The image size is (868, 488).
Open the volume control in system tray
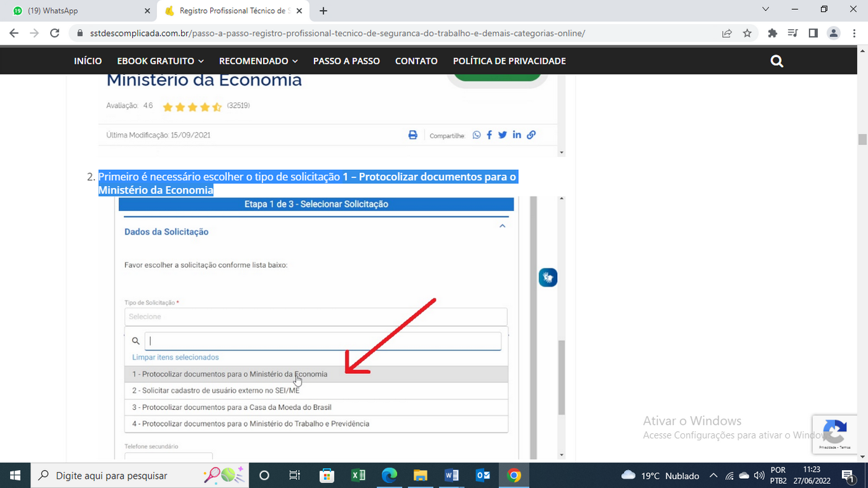click(x=759, y=476)
